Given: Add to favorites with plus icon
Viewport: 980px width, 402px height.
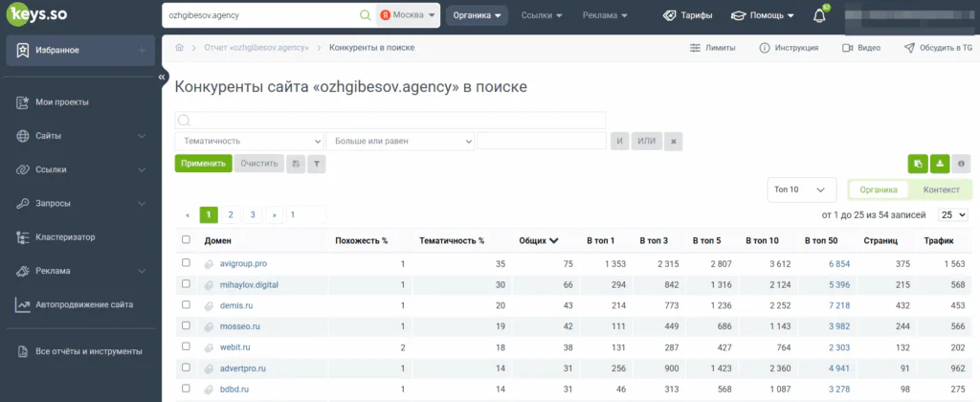Looking at the screenshot, I should [x=142, y=50].
